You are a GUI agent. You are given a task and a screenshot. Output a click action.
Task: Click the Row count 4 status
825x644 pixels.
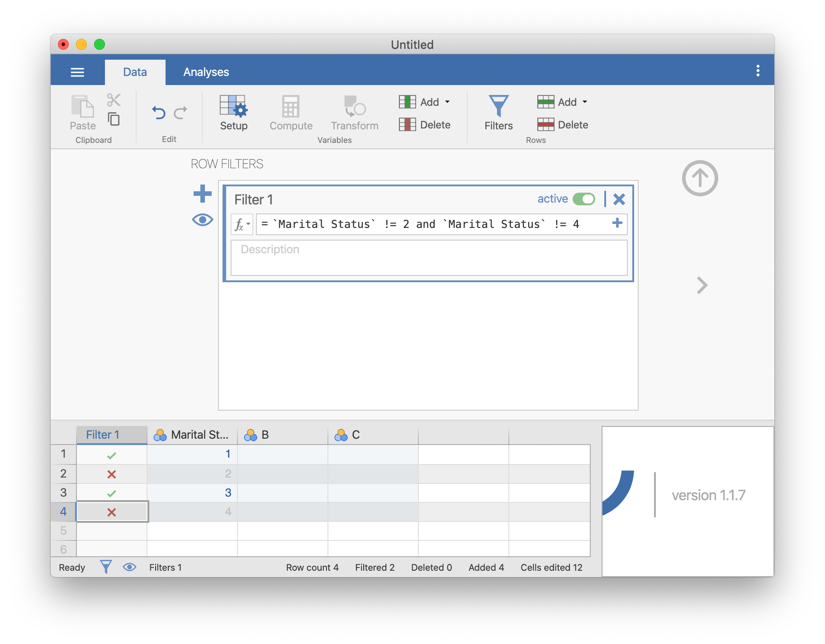click(312, 568)
